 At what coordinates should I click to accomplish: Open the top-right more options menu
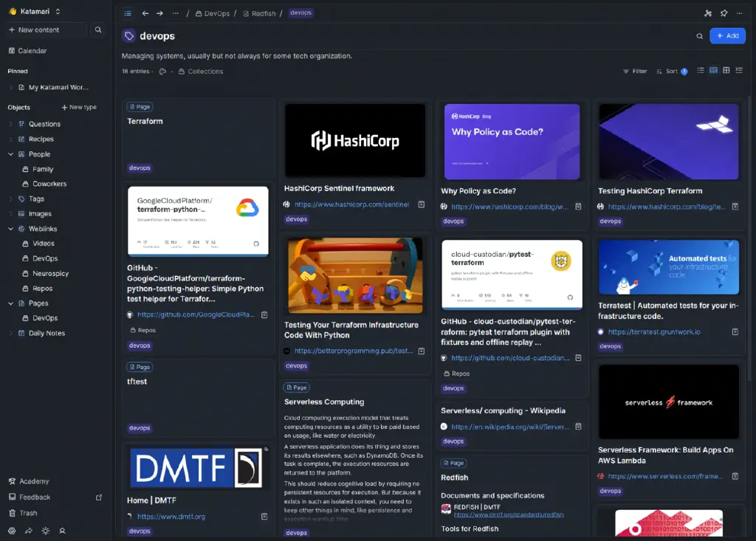click(740, 13)
